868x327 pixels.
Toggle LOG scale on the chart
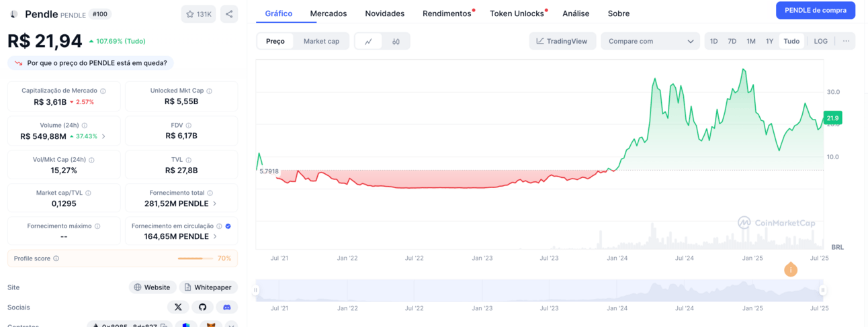coord(821,41)
